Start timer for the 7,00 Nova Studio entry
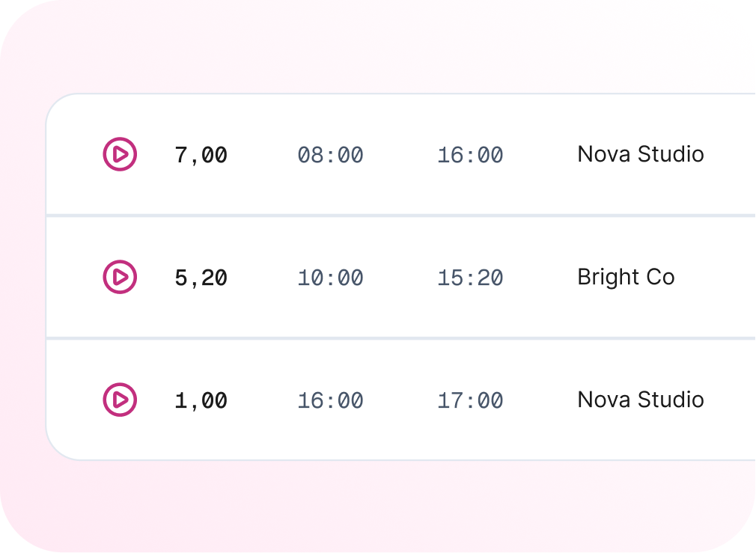 [x=120, y=154]
